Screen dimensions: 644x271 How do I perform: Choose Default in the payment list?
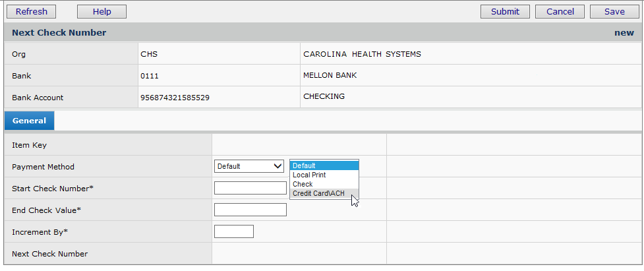[324, 166]
